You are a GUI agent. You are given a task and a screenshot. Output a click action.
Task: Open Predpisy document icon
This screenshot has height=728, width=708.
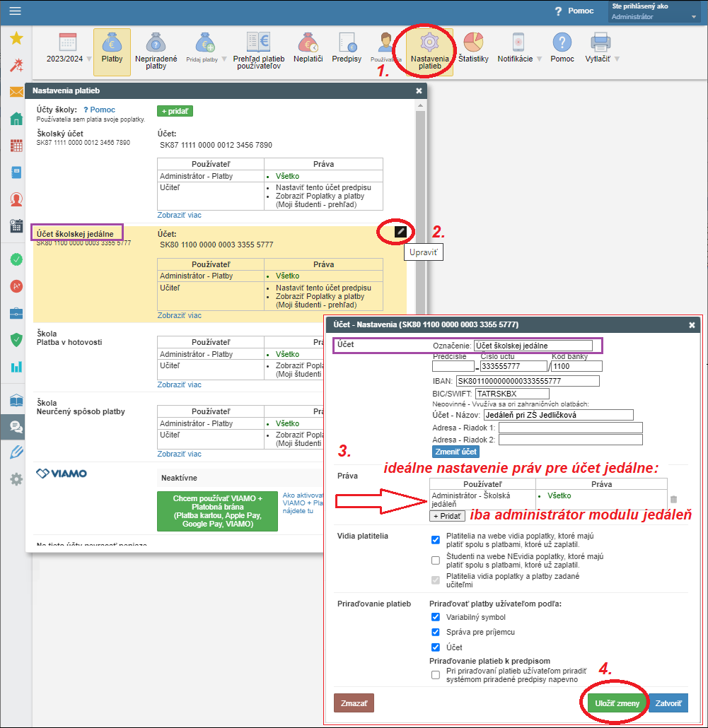347,44
